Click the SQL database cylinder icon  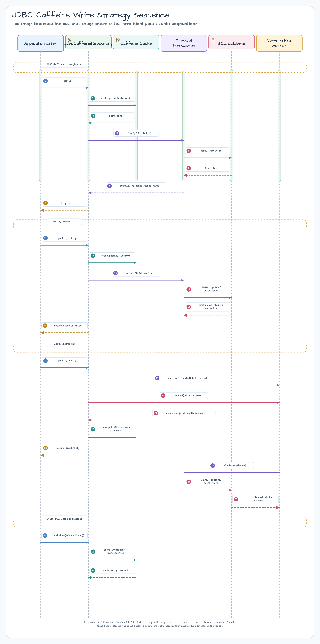(x=213, y=40)
